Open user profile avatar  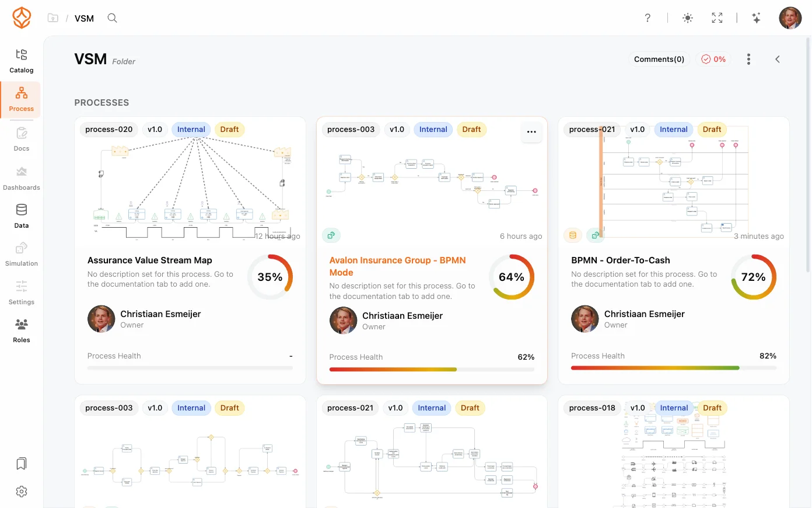pyautogui.click(x=790, y=18)
